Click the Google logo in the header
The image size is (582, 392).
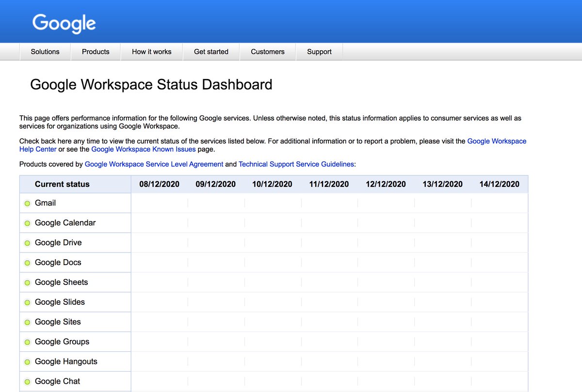(x=64, y=22)
